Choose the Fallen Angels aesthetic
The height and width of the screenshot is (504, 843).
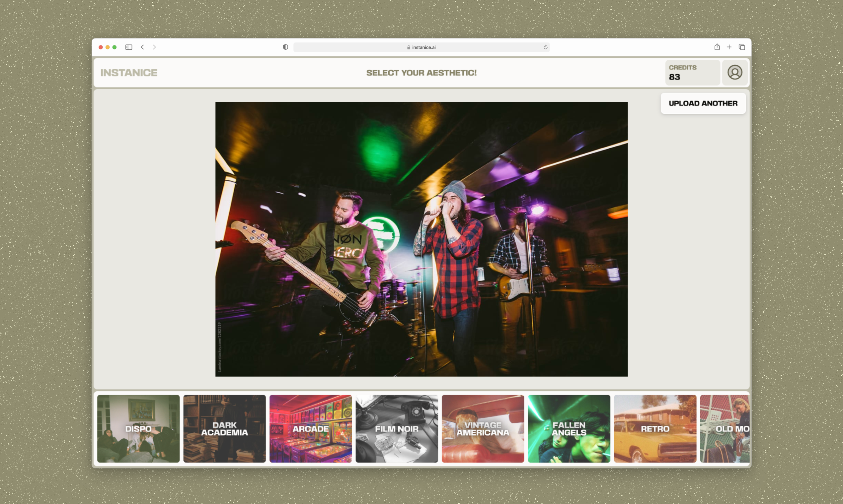click(x=569, y=428)
